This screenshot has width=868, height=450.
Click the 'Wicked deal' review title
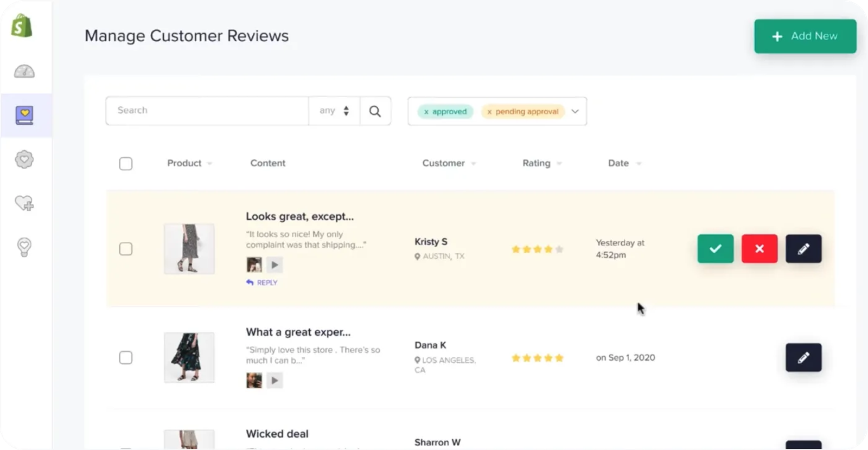pyautogui.click(x=277, y=434)
